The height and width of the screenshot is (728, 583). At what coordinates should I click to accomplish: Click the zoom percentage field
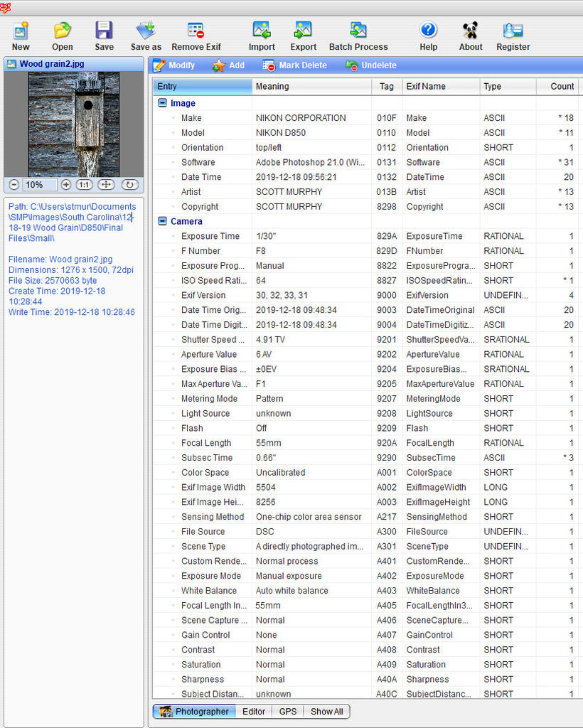click(x=40, y=185)
